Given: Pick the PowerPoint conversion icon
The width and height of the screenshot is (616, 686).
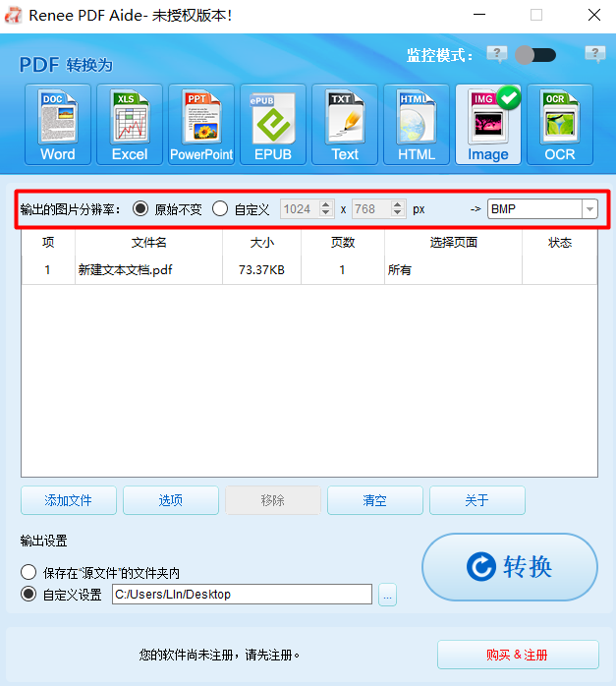Looking at the screenshot, I should pos(201,125).
